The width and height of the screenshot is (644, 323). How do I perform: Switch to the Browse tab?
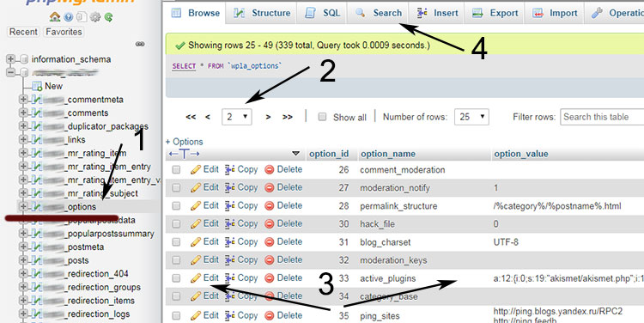[196, 13]
